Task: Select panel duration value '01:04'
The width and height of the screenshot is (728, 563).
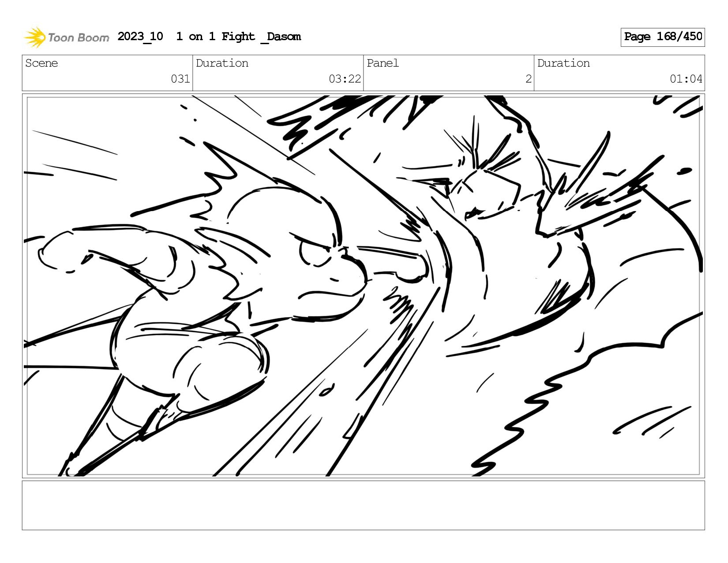Action: click(x=686, y=79)
